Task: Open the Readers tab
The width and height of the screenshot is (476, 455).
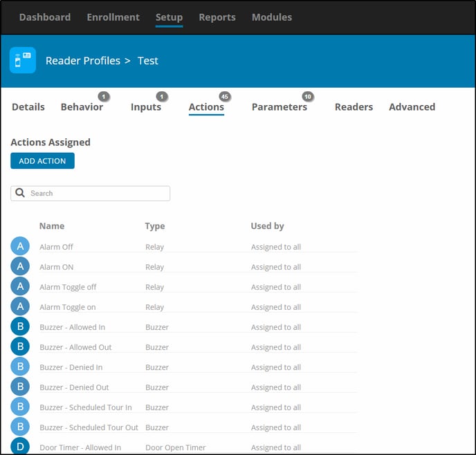Action: pos(354,107)
